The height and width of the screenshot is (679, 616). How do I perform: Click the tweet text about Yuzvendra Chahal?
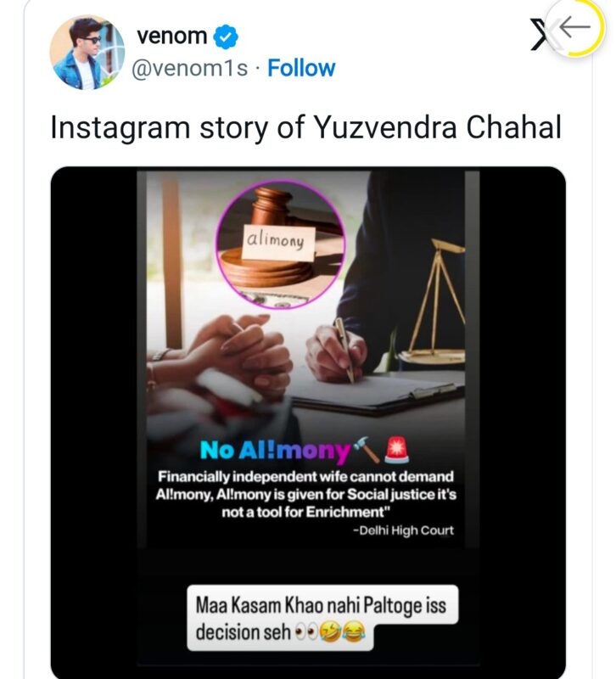point(305,127)
